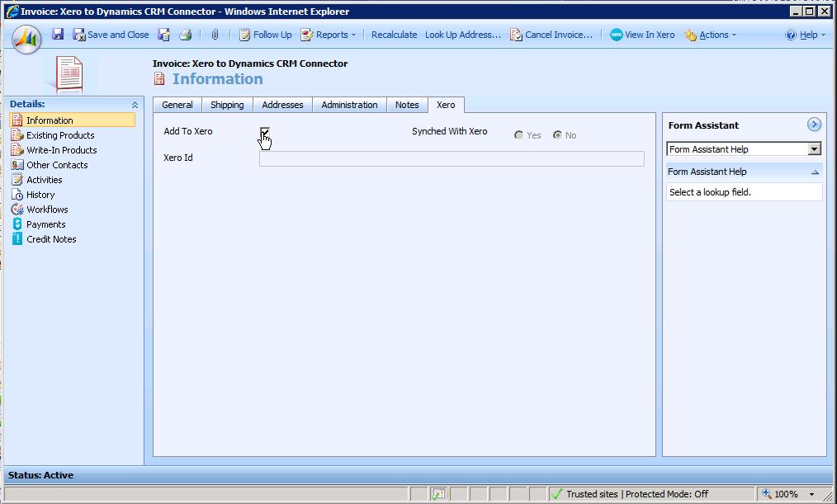Click View In Xero button
Image resolution: width=837 pixels, height=504 pixels.
[x=642, y=35]
